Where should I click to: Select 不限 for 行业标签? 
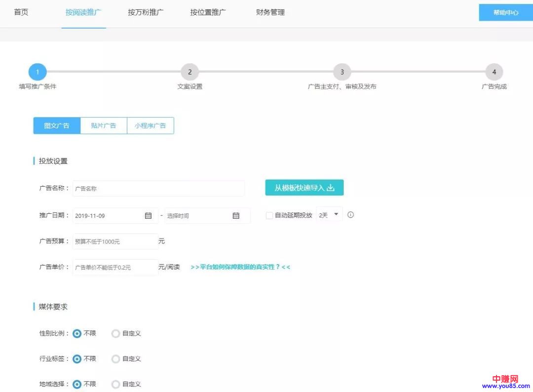coord(77,359)
